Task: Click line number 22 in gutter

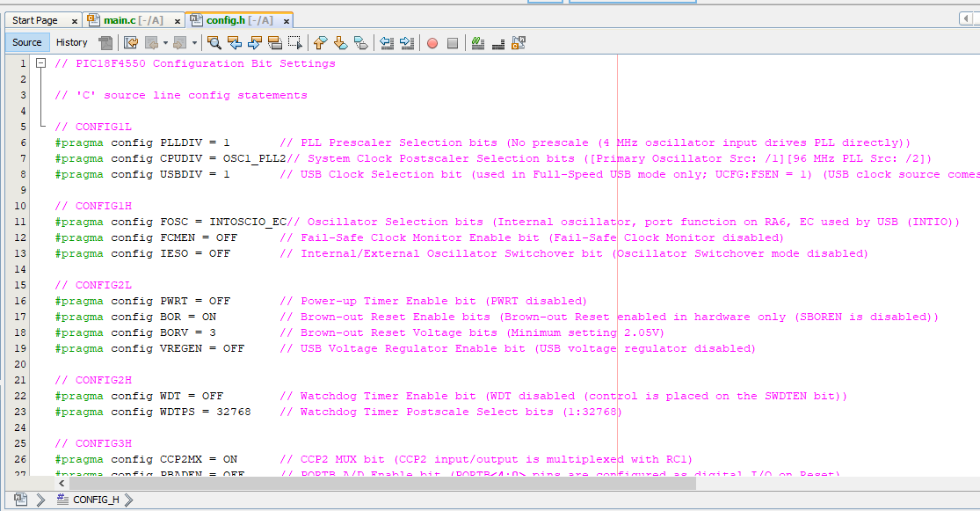Action: [x=20, y=396]
